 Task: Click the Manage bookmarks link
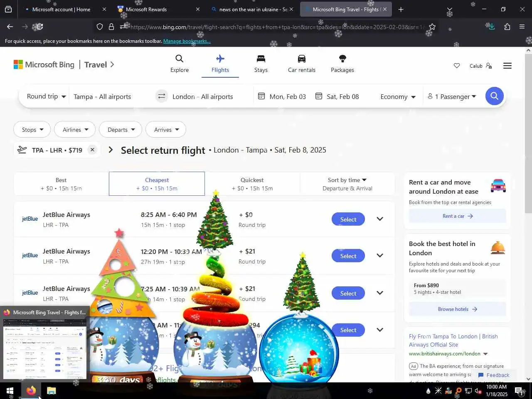pyautogui.click(x=187, y=41)
